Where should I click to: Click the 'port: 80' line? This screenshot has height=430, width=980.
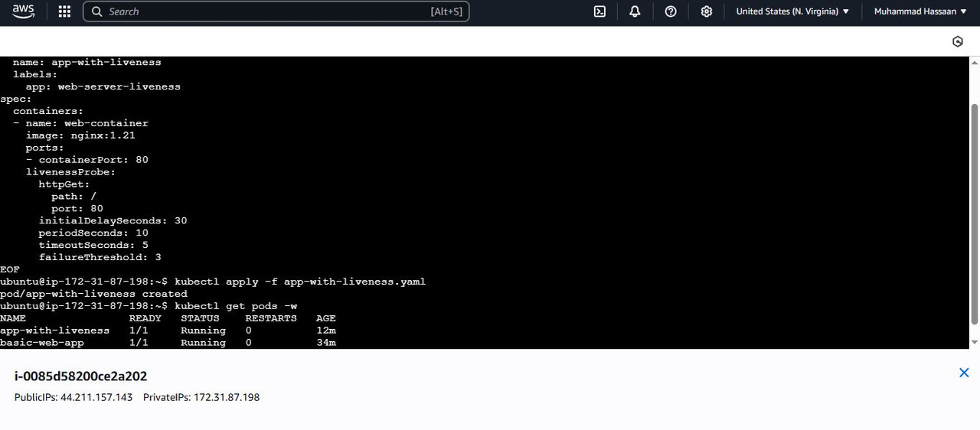(77, 208)
